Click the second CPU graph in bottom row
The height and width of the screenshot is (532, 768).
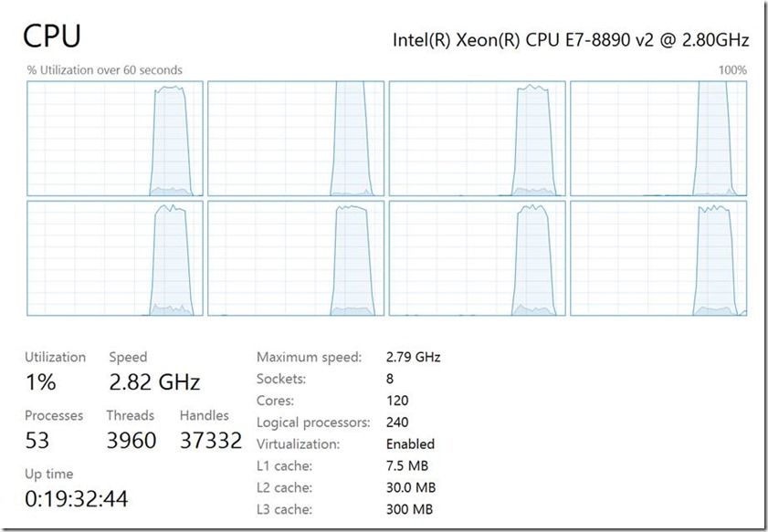pos(296,258)
